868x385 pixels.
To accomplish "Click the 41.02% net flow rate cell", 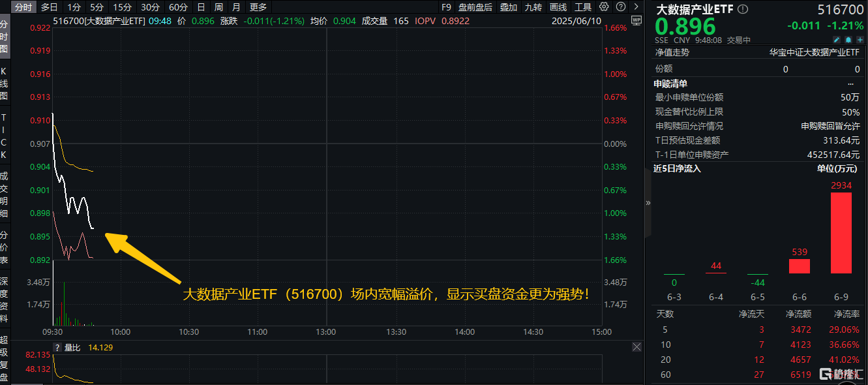I will [x=845, y=360].
